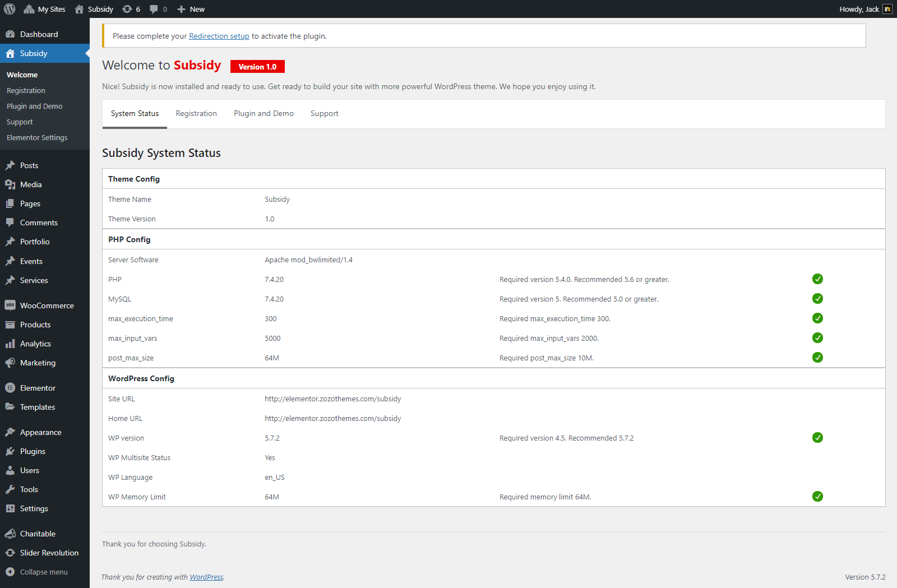
Task: Open Elementor from the sidebar icon
Action: tap(10, 388)
